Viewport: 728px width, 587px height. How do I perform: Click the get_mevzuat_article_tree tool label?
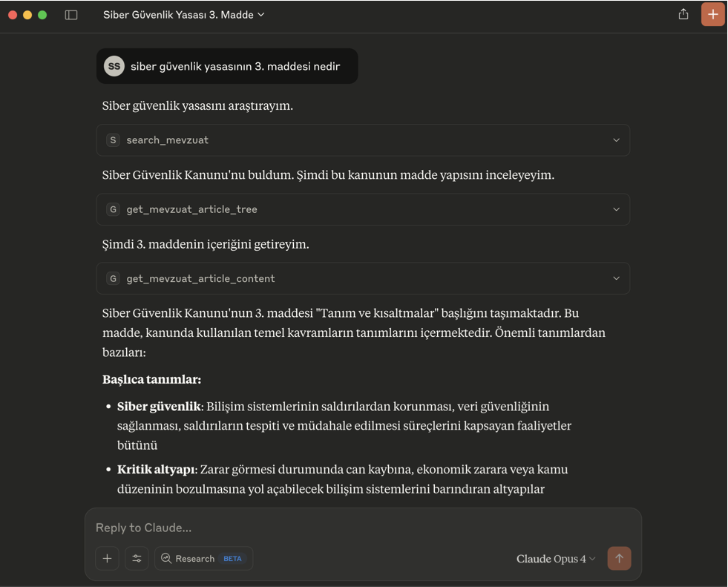coord(191,209)
